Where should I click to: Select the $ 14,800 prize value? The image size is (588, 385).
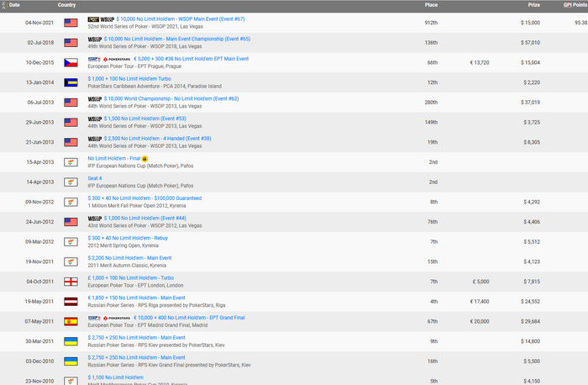tap(530, 340)
